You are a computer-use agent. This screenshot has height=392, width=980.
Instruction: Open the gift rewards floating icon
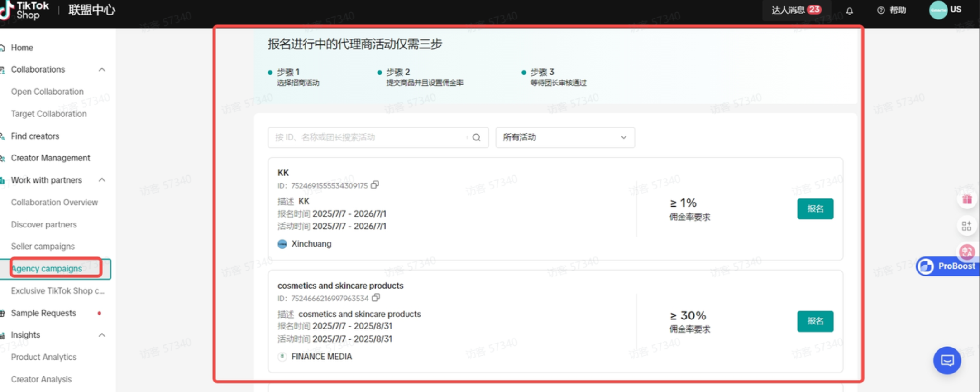(x=967, y=199)
